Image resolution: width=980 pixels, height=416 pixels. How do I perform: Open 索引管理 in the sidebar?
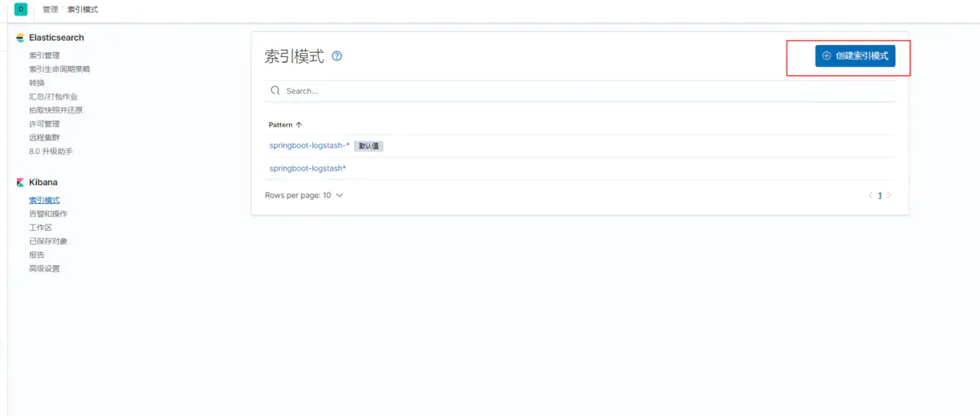click(x=44, y=55)
